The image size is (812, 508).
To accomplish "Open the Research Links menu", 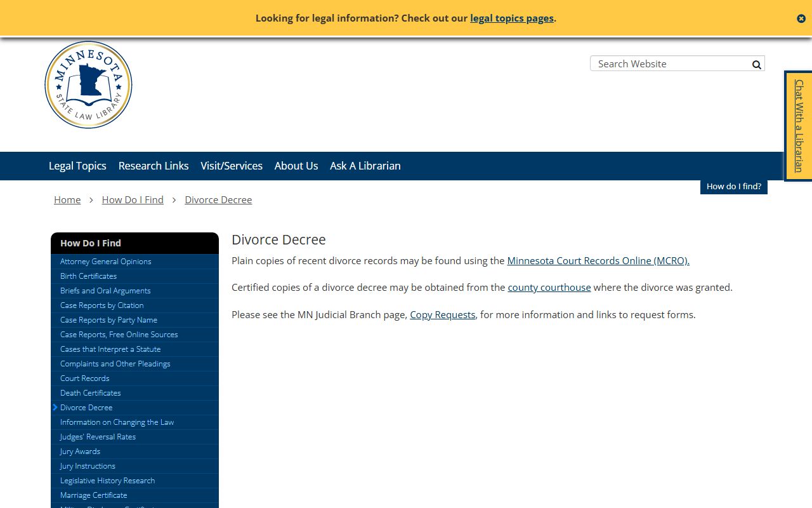I will [x=154, y=166].
